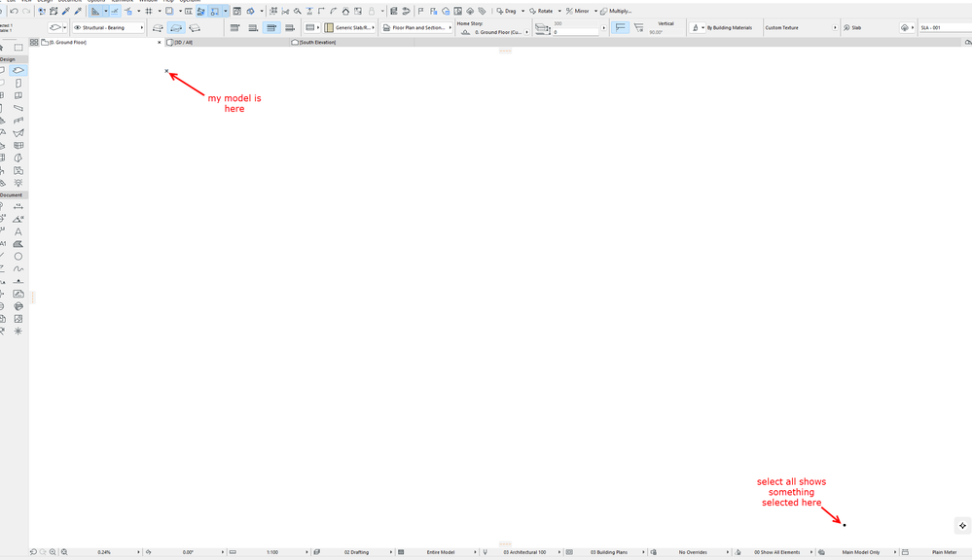The image size is (972, 560).
Task: Select the Marquee tool
Action: [18, 47]
